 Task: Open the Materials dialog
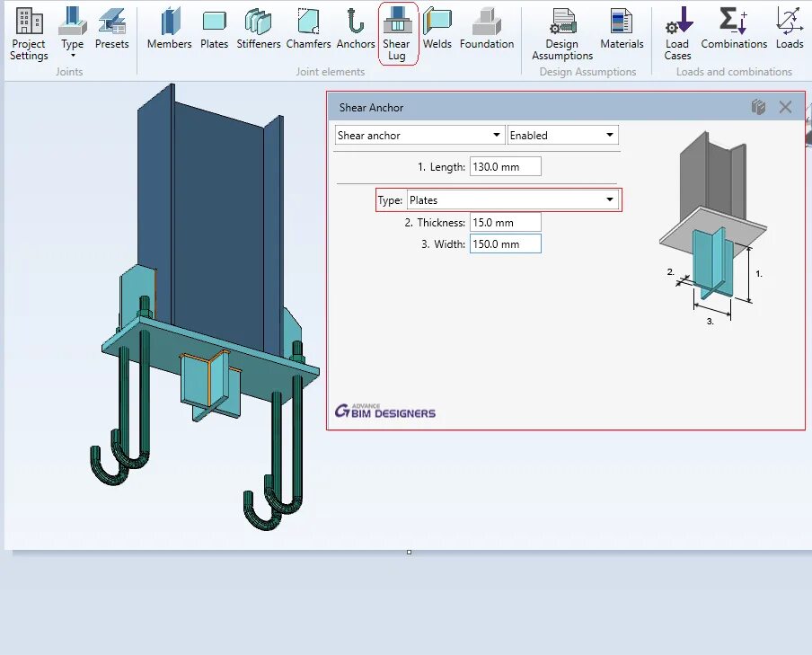[x=622, y=29]
